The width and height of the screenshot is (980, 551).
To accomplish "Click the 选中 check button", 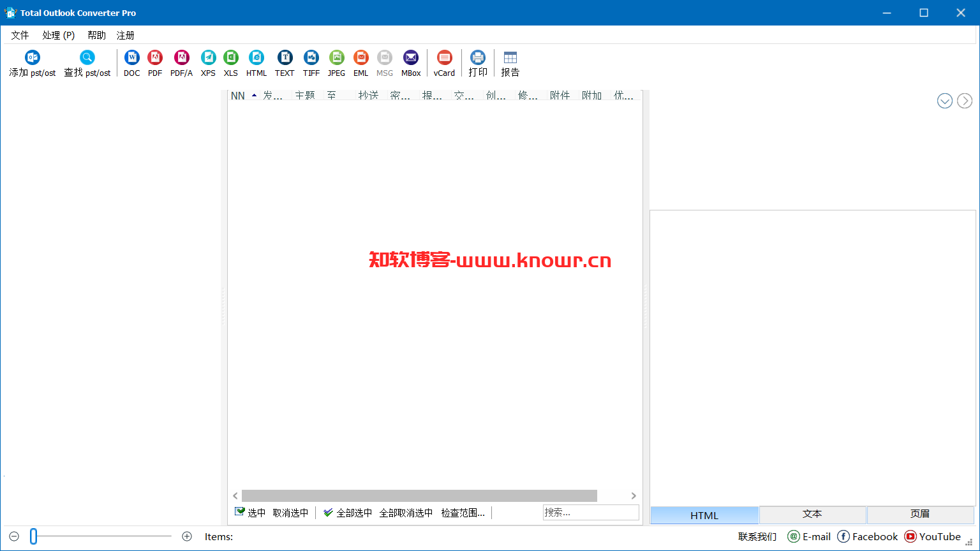I will [x=250, y=513].
